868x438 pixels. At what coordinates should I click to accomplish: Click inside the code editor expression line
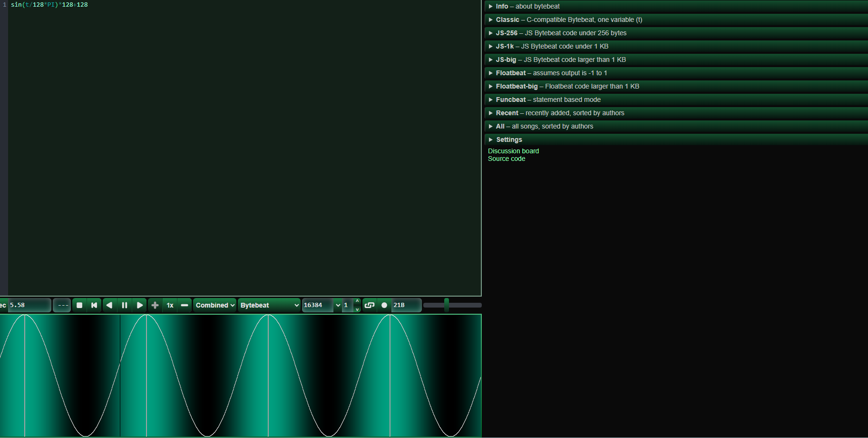[x=49, y=5]
